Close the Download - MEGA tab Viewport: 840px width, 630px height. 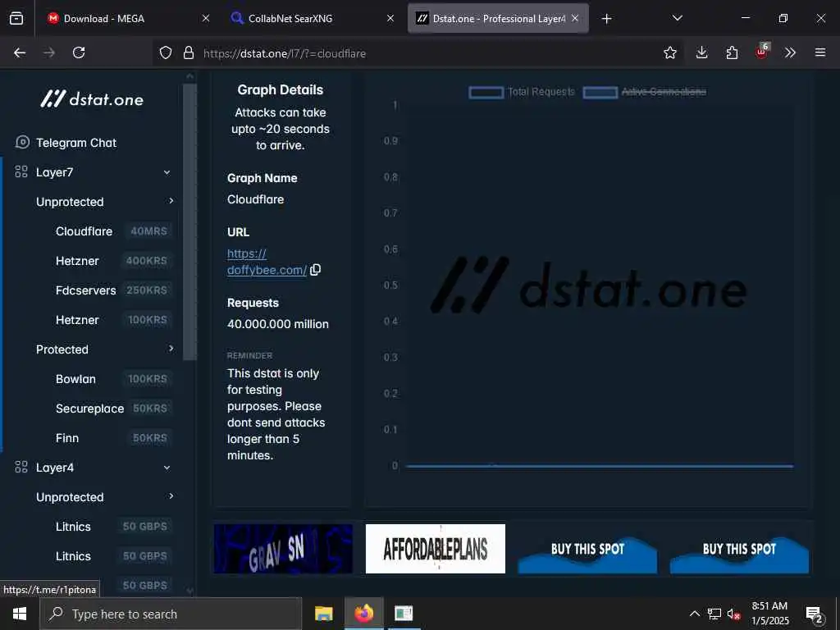tap(206, 18)
